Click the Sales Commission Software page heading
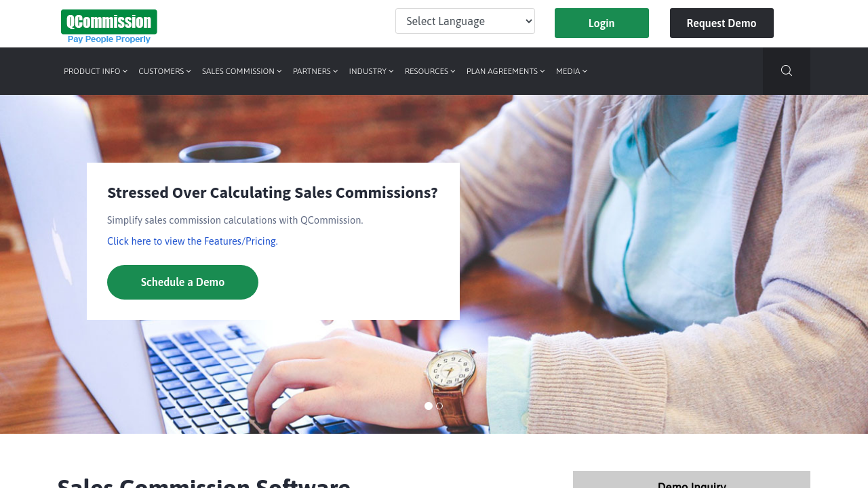 pyautogui.click(x=203, y=481)
